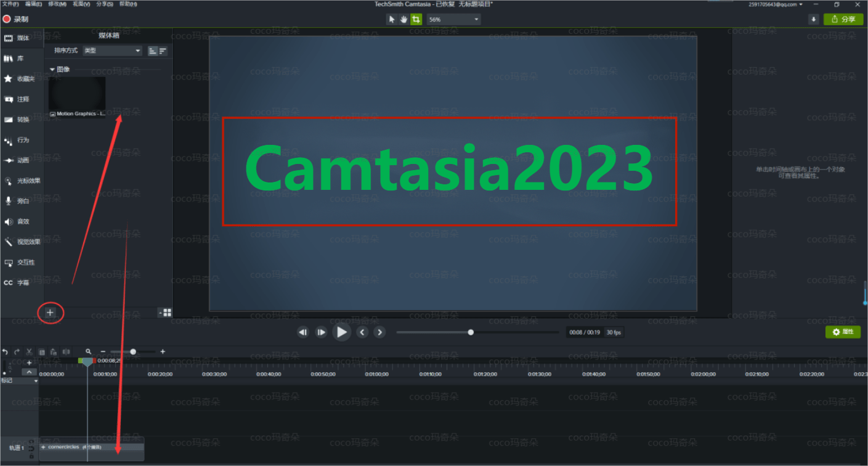This screenshot has width=868, height=466.
Task: Open the 光标效果 cursor effects tab
Action: [x=22, y=181]
